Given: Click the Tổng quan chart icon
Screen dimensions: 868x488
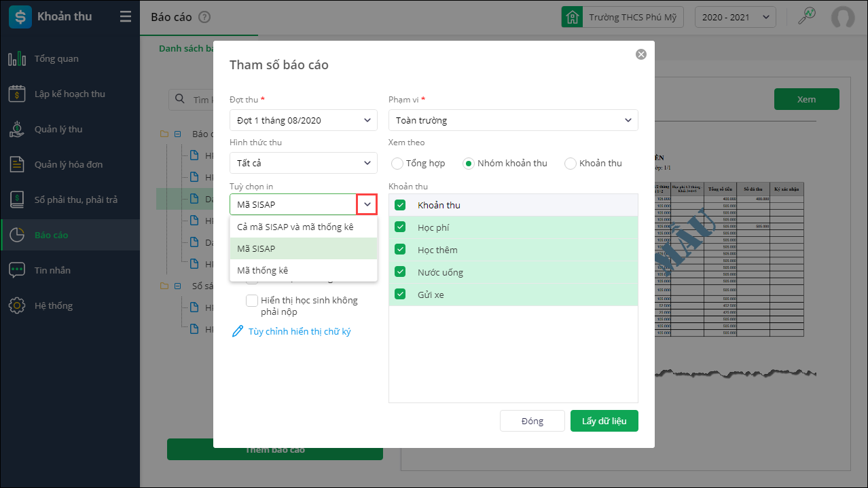Looking at the screenshot, I should tap(17, 59).
